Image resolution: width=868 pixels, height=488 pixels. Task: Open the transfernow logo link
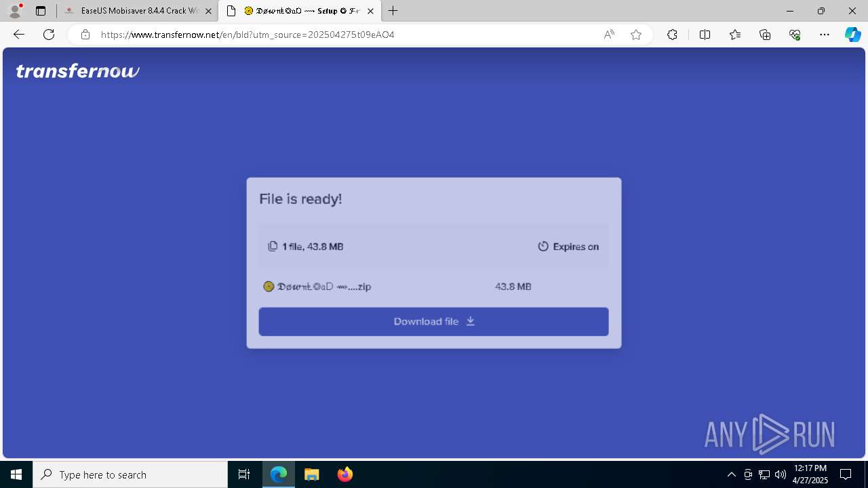tap(78, 70)
